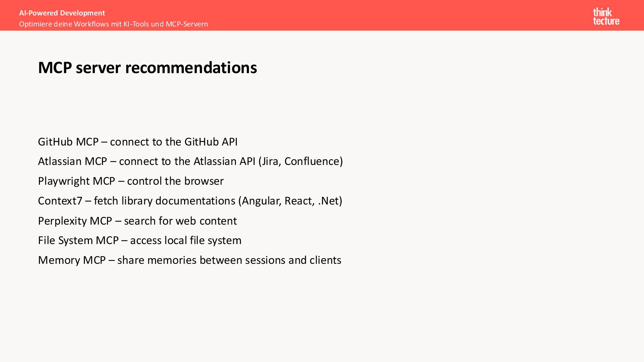Click 'MCP-Servern' in the header subtitle

click(x=187, y=24)
